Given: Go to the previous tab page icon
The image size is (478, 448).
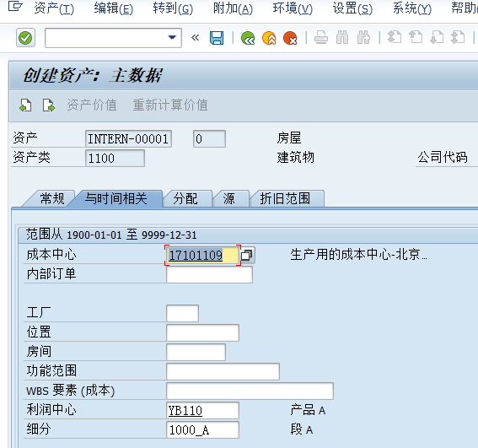Looking at the screenshot, I should point(25,105).
